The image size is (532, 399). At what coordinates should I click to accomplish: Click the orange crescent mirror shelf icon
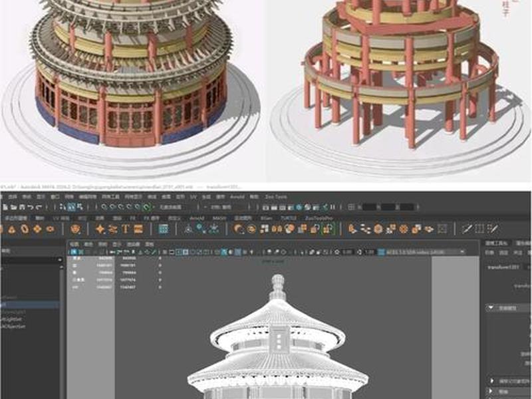(x=239, y=229)
